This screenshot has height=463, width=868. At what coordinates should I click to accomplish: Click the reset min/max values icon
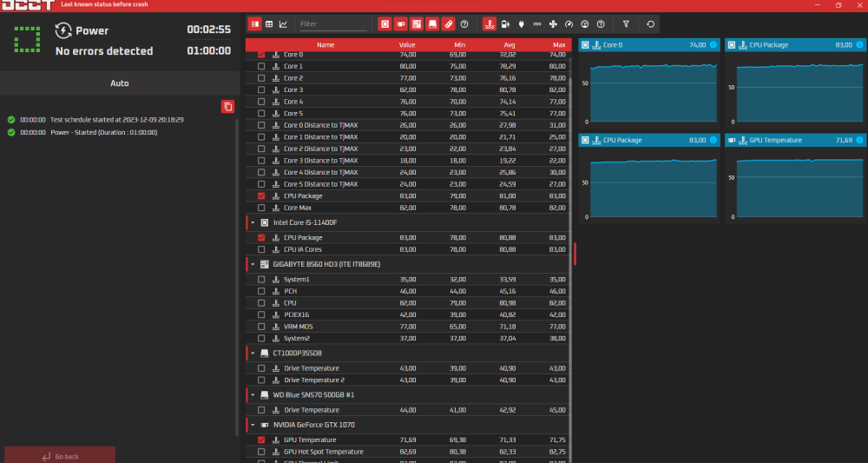click(x=650, y=23)
